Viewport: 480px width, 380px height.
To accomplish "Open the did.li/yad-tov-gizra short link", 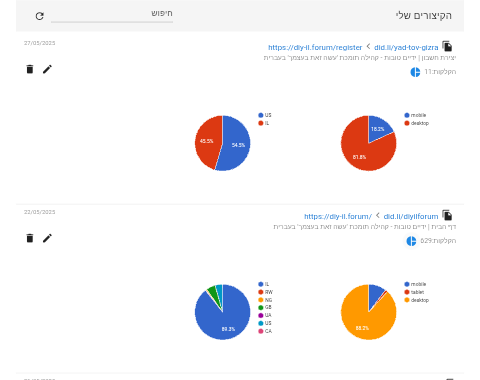I will pos(406,47).
